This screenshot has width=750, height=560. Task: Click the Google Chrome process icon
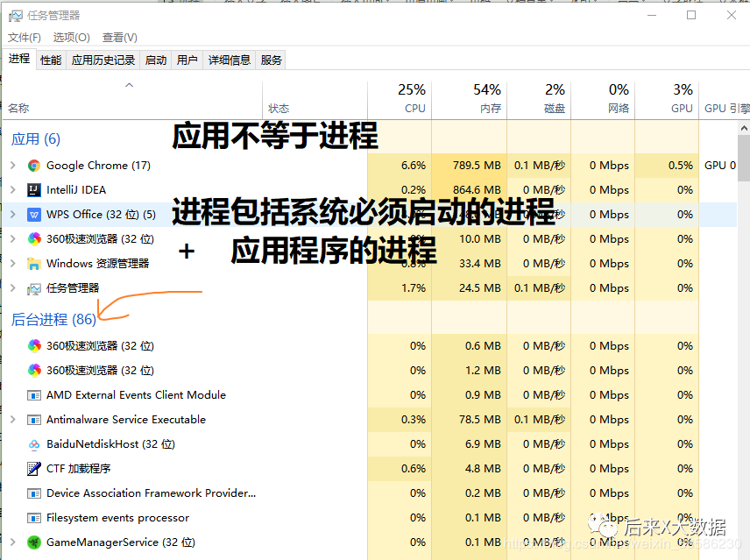point(34,166)
